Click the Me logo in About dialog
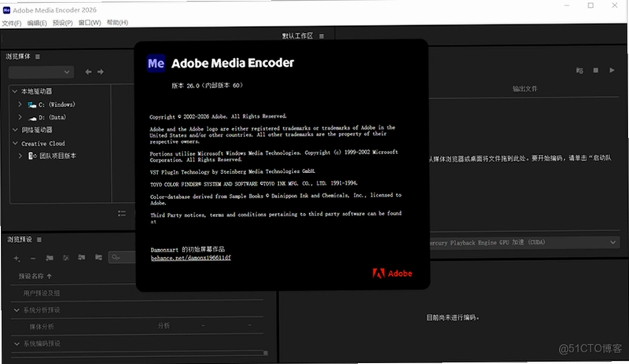 pos(156,63)
